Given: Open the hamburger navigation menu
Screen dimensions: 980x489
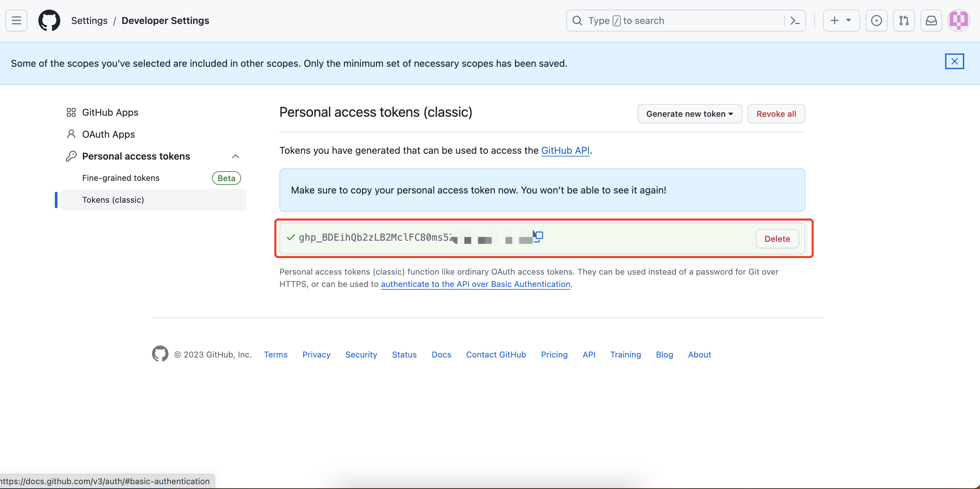Looking at the screenshot, I should [x=16, y=21].
